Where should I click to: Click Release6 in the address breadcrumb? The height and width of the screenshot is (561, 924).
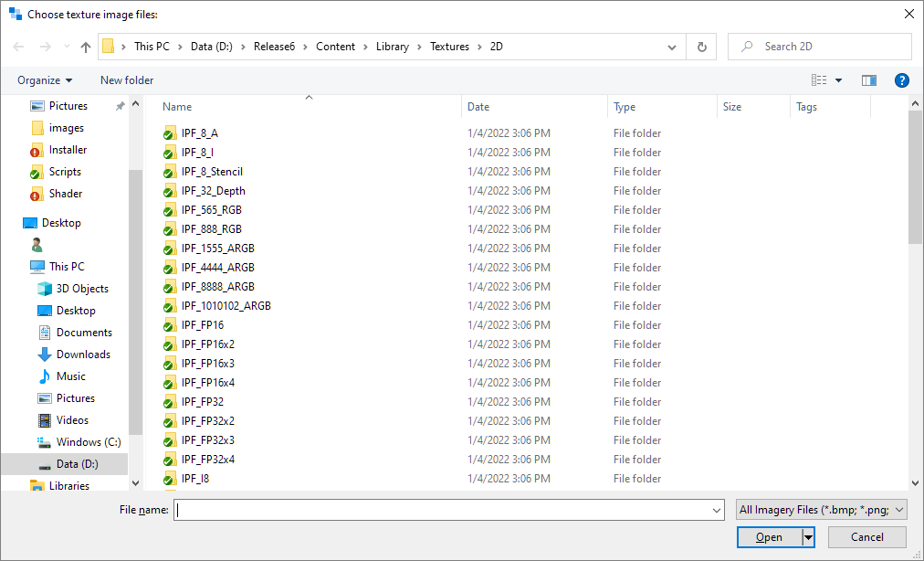tap(274, 47)
